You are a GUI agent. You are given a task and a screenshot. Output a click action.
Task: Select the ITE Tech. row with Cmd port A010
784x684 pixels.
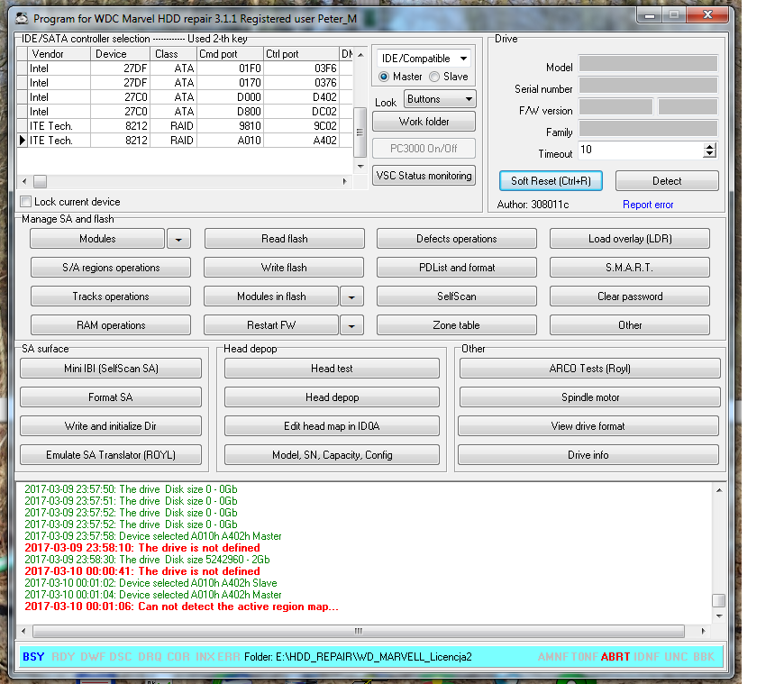pos(185,141)
